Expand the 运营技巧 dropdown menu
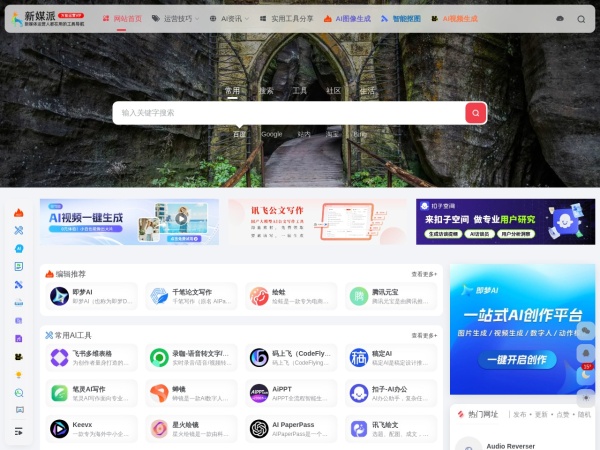 pos(176,18)
